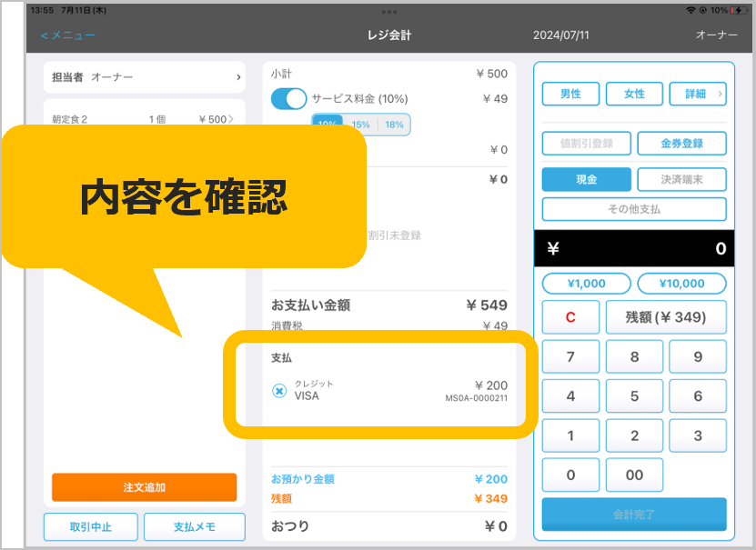Enter the remaining balance 残額 (¥349)
The height and width of the screenshot is (550, 756).
pos(666,317)
